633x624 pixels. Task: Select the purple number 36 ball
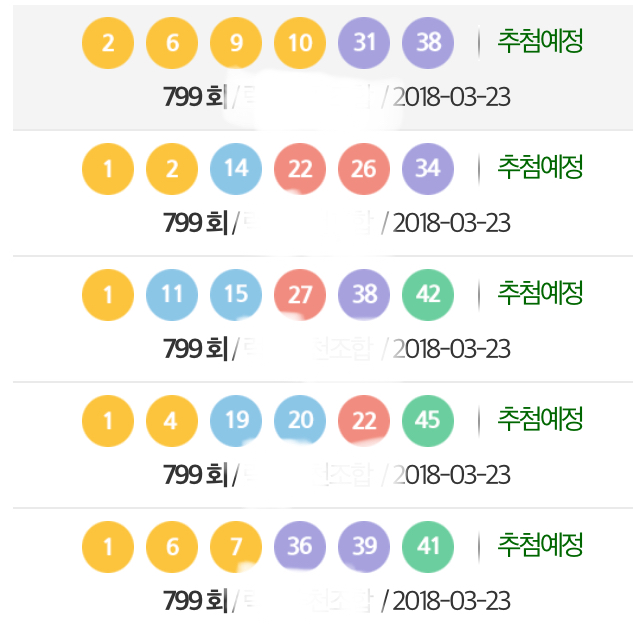[x=300, y=546]
